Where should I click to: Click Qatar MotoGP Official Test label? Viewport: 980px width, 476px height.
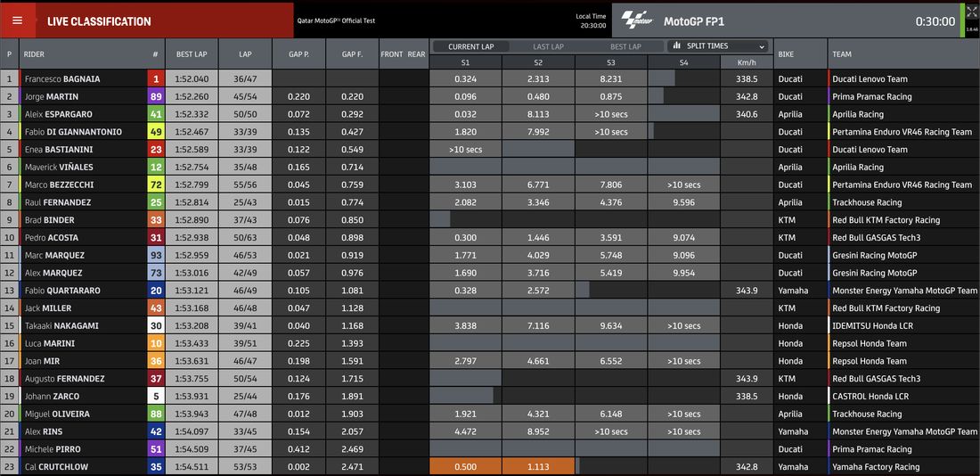coord(336,20)
